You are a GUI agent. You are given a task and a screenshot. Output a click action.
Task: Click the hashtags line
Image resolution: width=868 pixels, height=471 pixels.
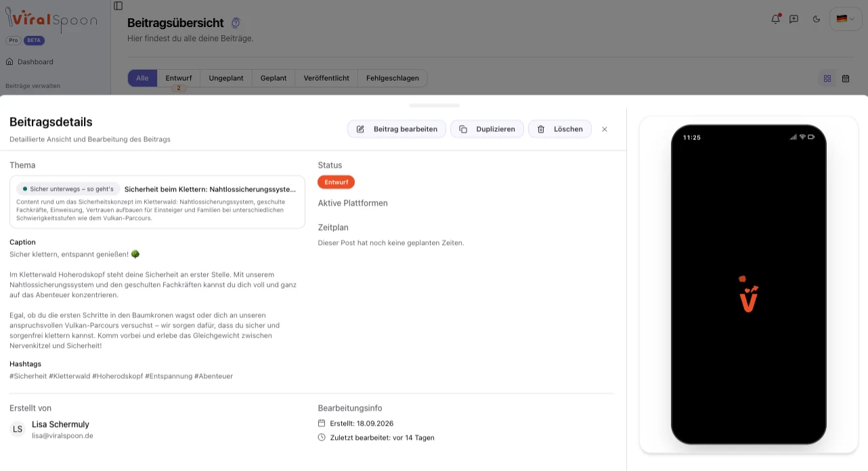pos(121,376)
